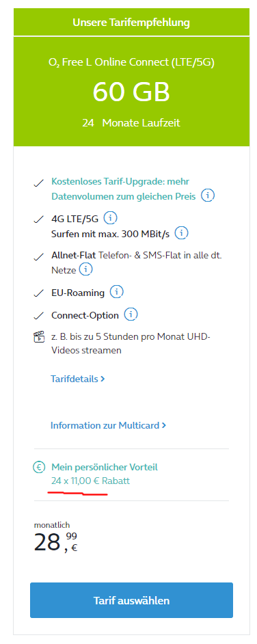257x644 pixels.
Task: Click the Unsere Tarifempfehlung banner
Action: point(131,22)
